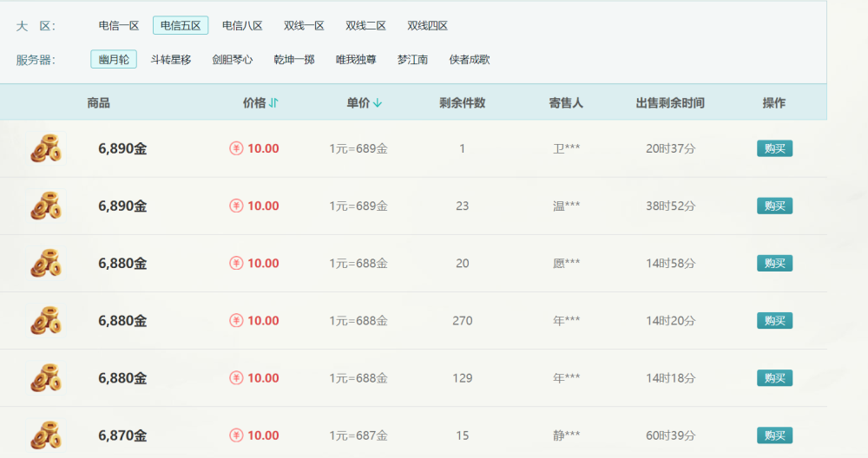Buy the 6,890金 listing from 温***
This screenshot has width=868, height=458.
click(774, 206)
